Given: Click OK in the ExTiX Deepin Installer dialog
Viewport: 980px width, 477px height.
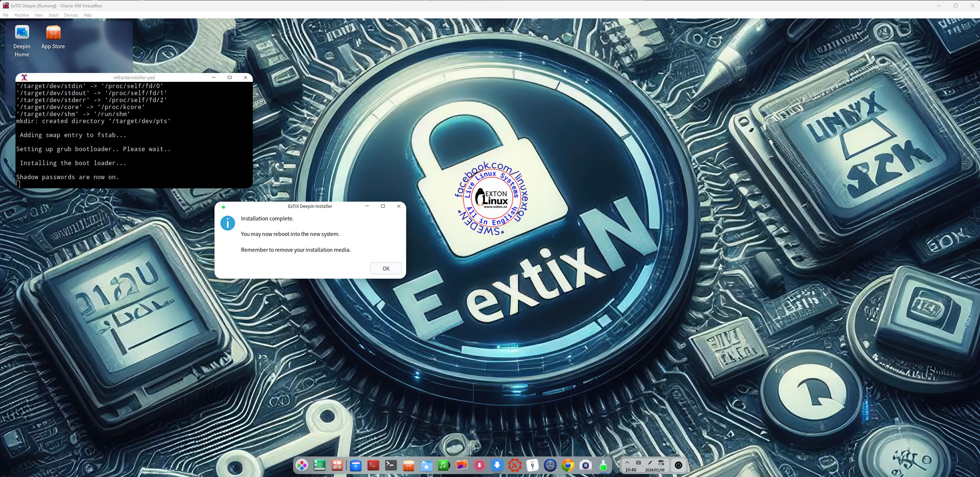Looking at the screenshot, I should [x=386, y=269].
